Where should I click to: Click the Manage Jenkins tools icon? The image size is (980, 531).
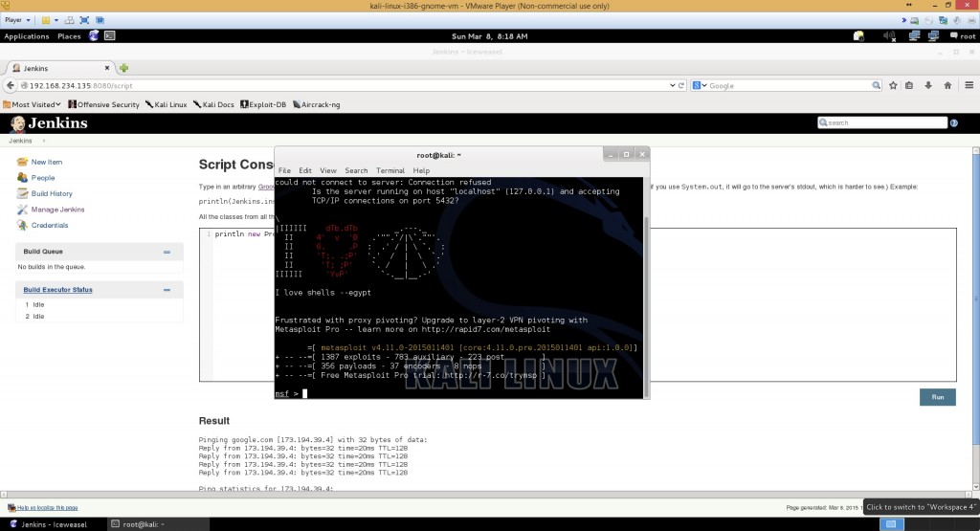tap(23, 210)
